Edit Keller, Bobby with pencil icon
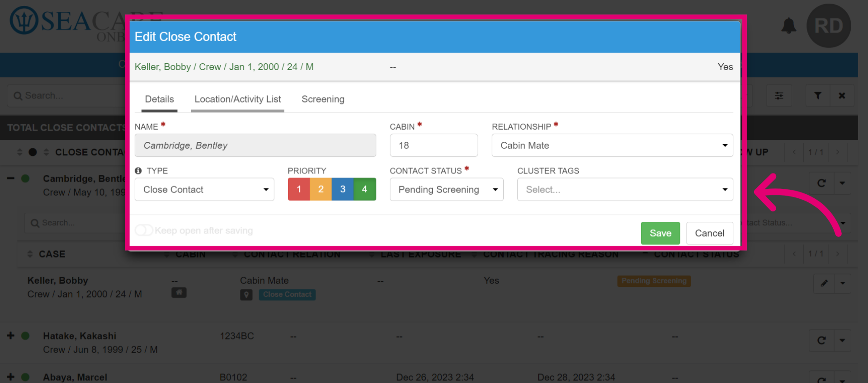The height and width of the screenshot is (383, 868). point(824,283)
